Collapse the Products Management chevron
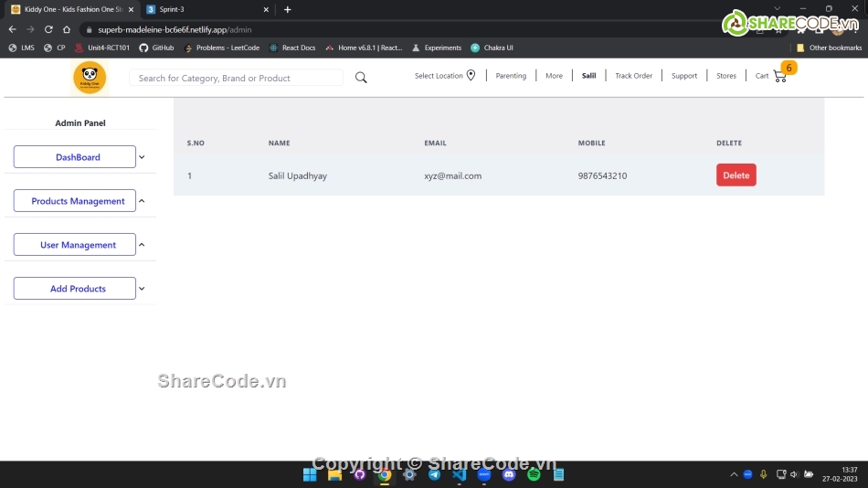The image size is (868, 488). tap(142, 201)
